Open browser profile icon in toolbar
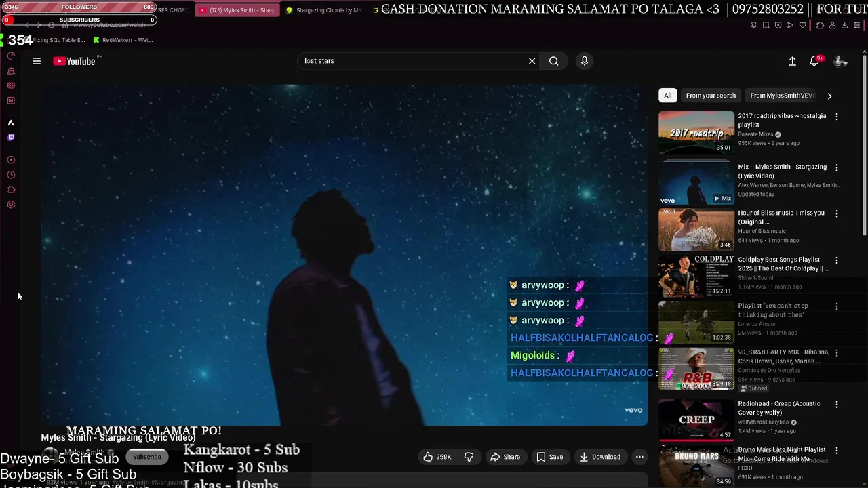This screenshot has width=868, height=488. coord(832,25)
